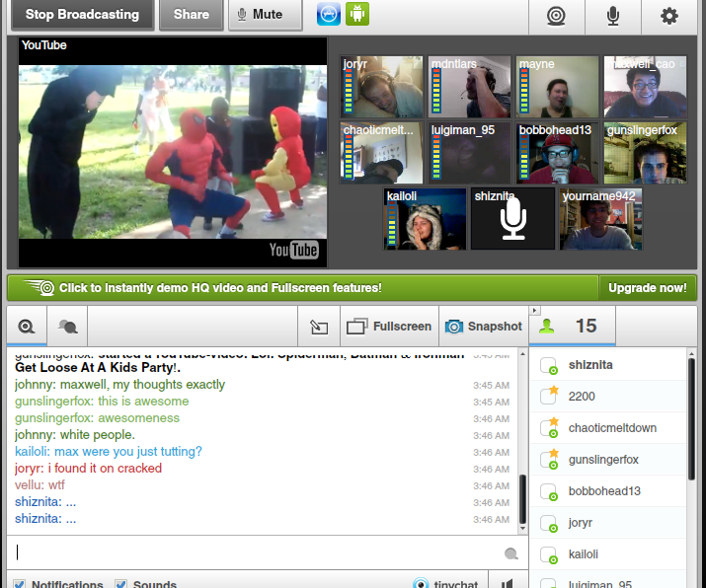This screenshot has width=706, height=588.
Task: Open the App Store app icon
Action: (x=329, y=14)
